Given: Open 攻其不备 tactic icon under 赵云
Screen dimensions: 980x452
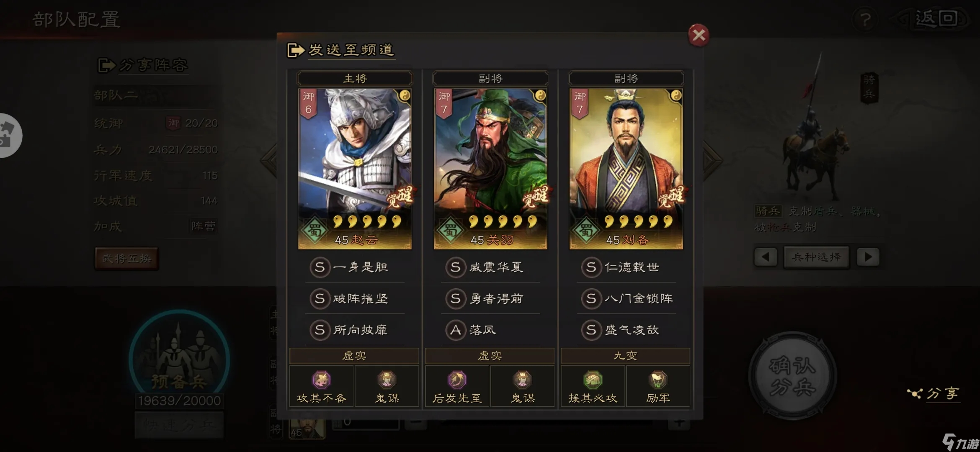Looking at the screenshot, I should (x=322, y=380).
